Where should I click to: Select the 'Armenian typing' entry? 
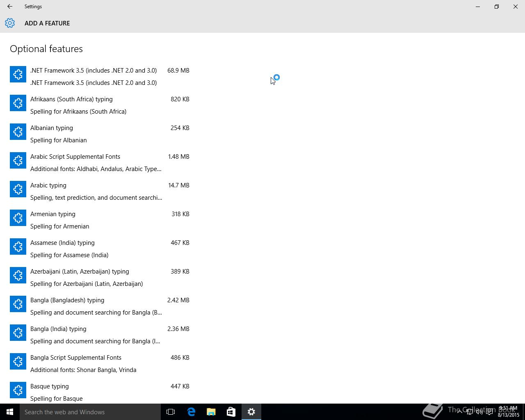53,214
